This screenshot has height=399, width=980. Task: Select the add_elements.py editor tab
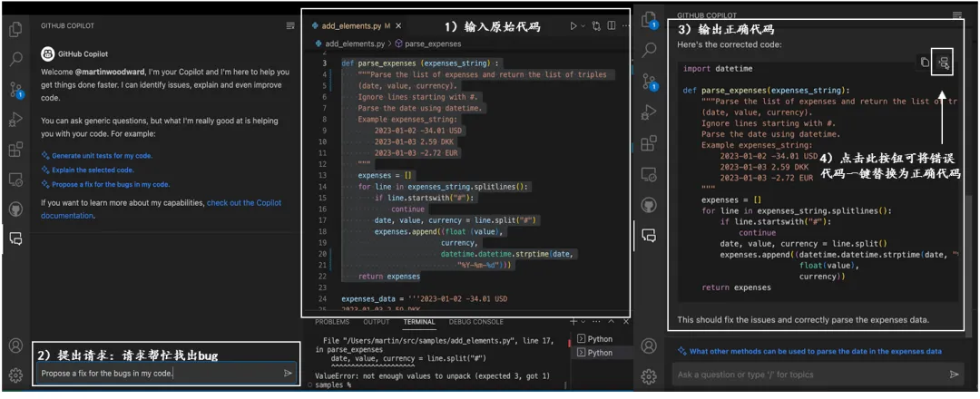357,26
